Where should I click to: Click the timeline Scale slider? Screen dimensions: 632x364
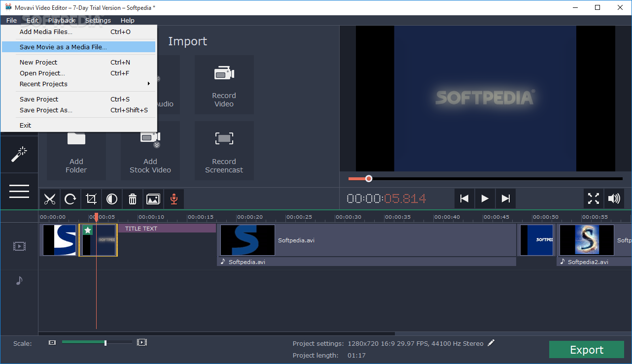pyautogui.click(x=97, y=342)
